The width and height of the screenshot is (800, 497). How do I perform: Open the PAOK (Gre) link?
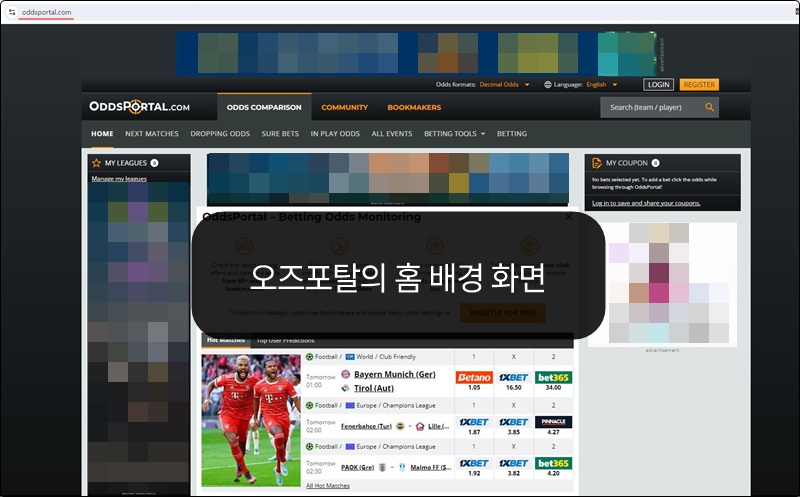tap(357, 467)
